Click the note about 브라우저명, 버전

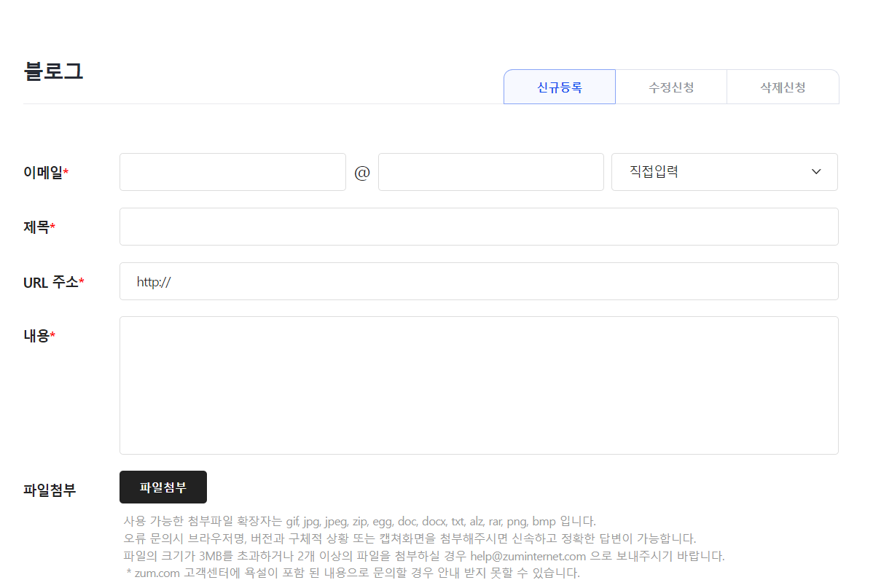click(410, 538)
